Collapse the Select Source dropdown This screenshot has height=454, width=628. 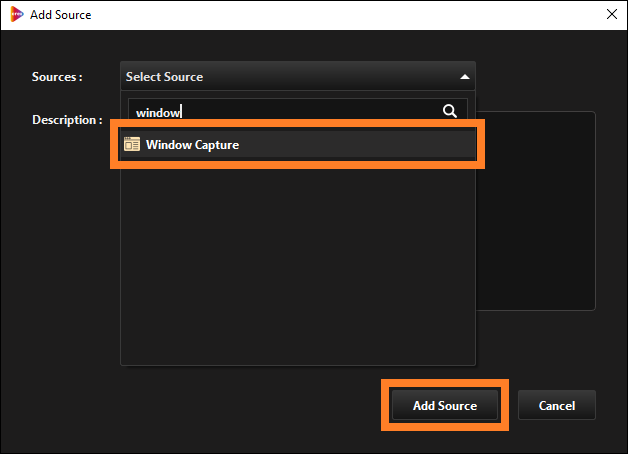pyautogui.click(x=298, y=76)
